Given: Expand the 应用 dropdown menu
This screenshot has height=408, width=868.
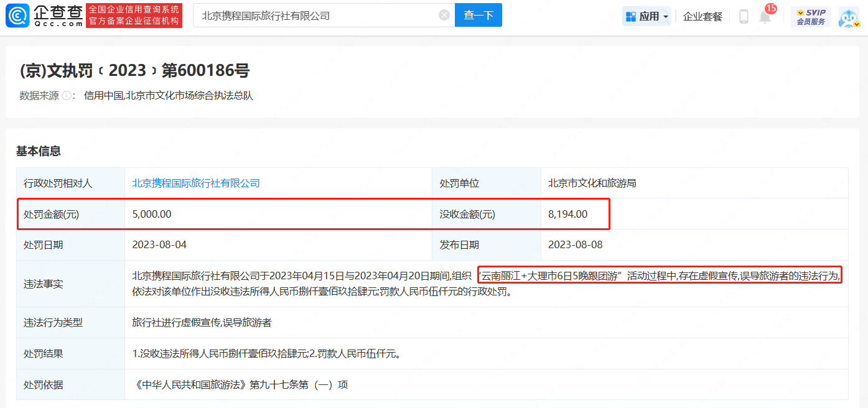Looking at the screenshot, I should [x=647, y=17].
